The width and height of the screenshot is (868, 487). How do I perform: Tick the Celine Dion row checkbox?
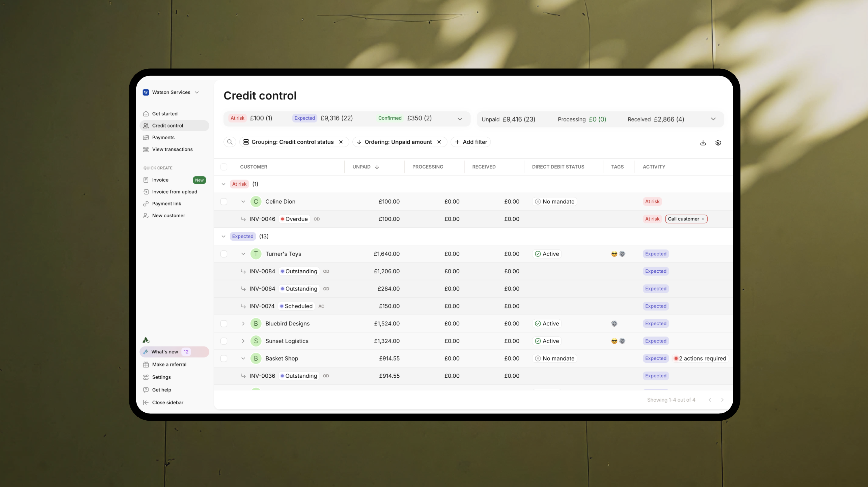click(224, 202)
